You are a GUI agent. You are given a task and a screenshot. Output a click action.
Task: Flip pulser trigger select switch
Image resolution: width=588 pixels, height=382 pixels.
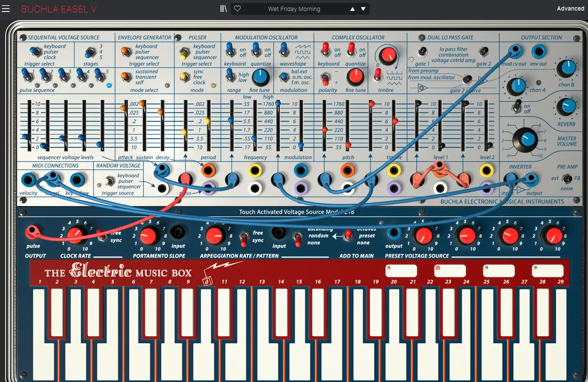[x=183, y=53]
